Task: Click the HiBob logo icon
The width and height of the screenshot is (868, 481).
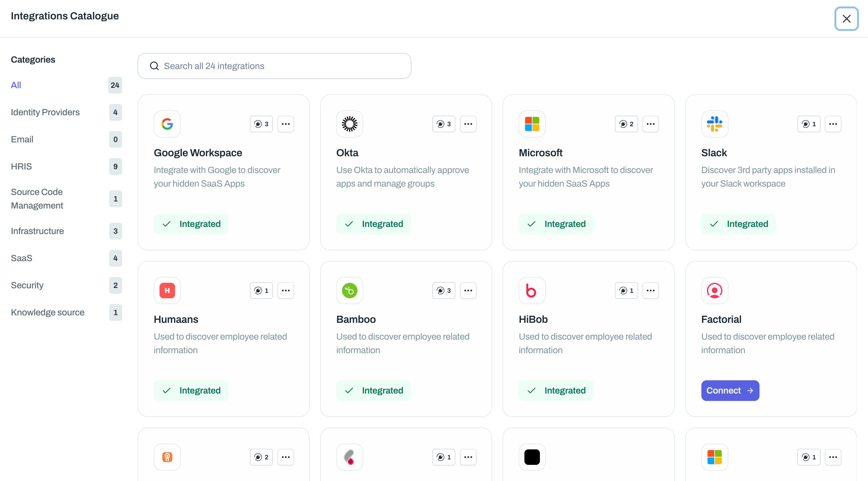Action: tap(532, 290)
